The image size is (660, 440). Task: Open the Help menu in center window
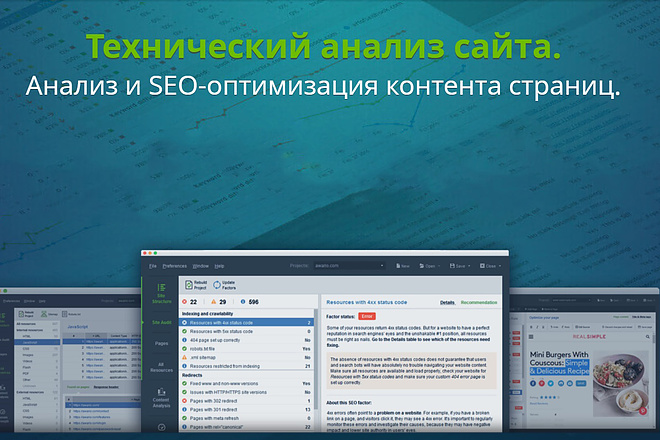(219, 266)
